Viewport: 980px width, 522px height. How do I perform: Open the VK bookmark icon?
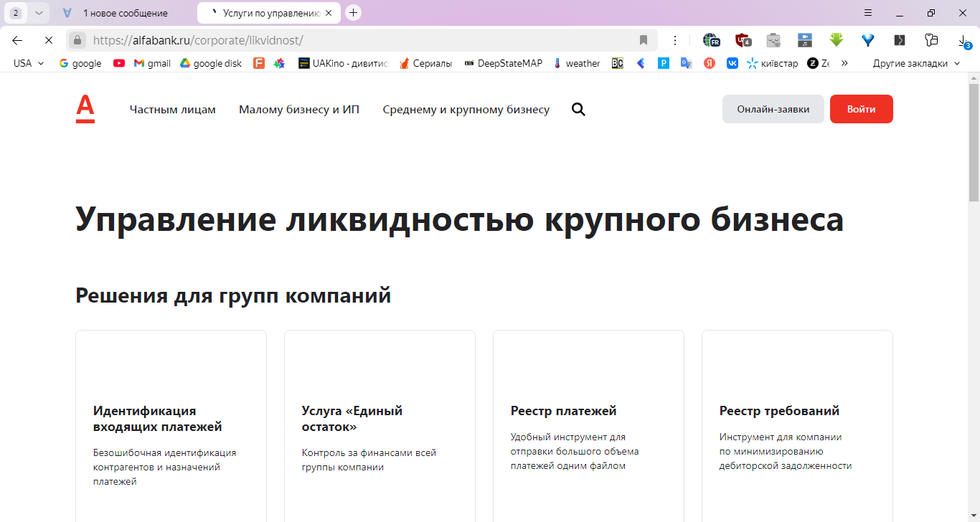[732, 63]
